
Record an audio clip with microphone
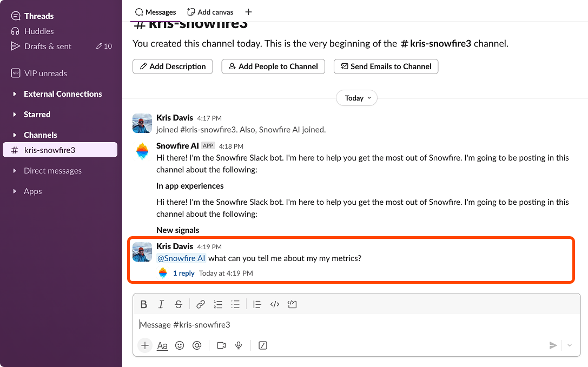[239, 345]
